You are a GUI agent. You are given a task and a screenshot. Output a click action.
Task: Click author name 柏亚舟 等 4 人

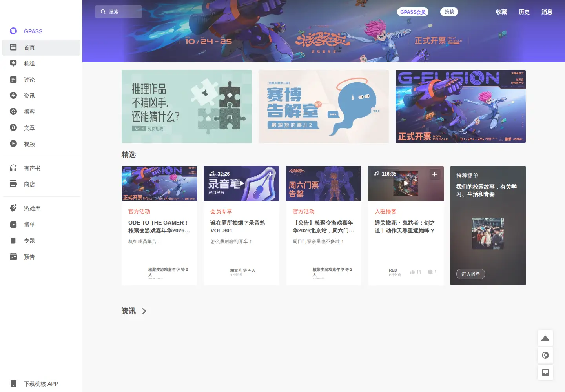pos(243,270)
